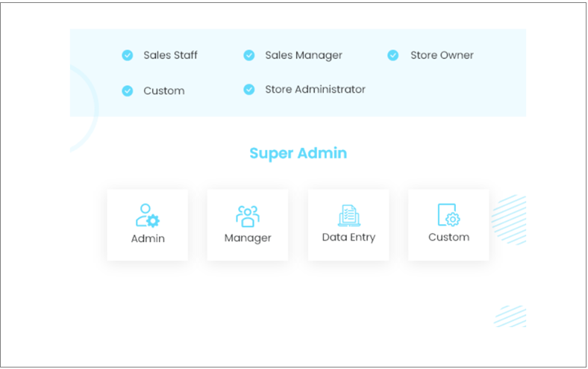Toggle the checkmark next to Sales Staff
The width and height of the screenshot is (588, 369).
click(x=128, y=55)
